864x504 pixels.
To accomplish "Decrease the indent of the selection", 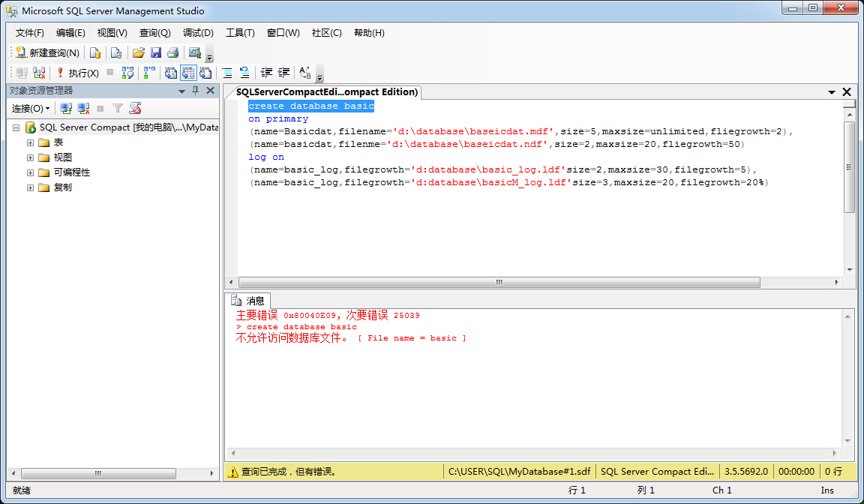I will point(267,73).
